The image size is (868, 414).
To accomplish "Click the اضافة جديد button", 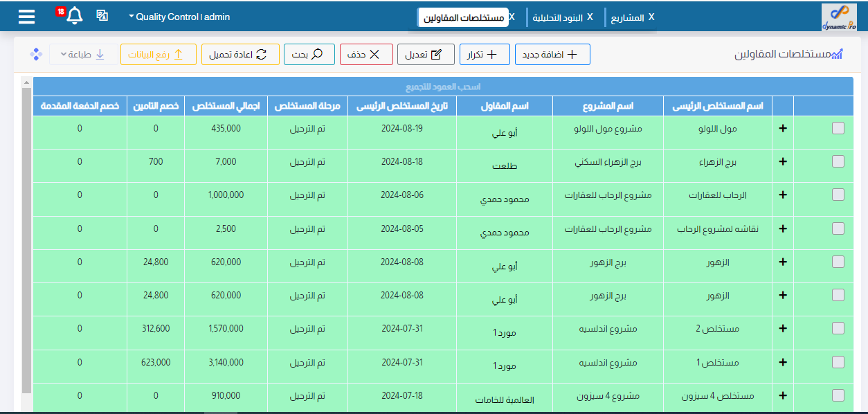I will pos(552,54).
